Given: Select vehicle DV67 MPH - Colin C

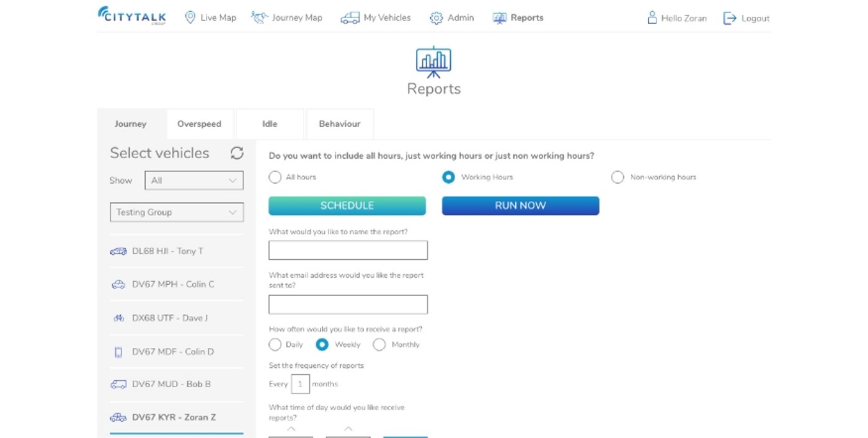Looking at the screenshot, I should [x=177, y=285].
